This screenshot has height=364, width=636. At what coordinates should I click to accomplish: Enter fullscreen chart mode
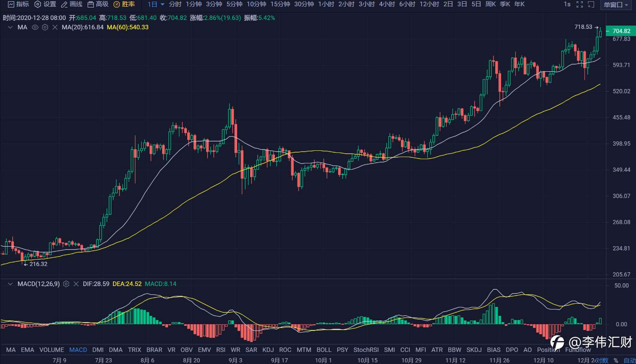(580, 4)
